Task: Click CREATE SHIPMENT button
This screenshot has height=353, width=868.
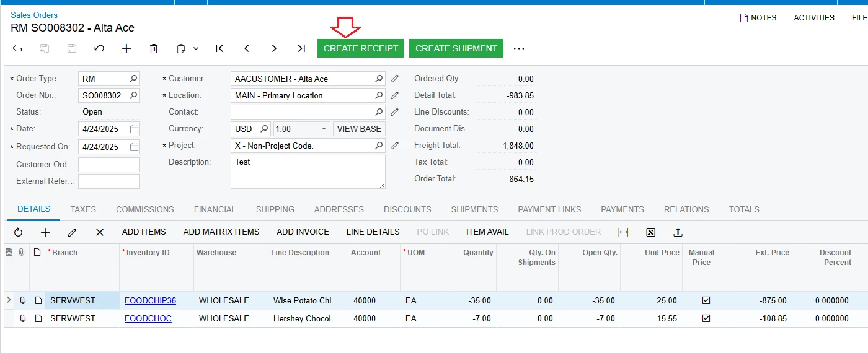Action: click(456, 48)
